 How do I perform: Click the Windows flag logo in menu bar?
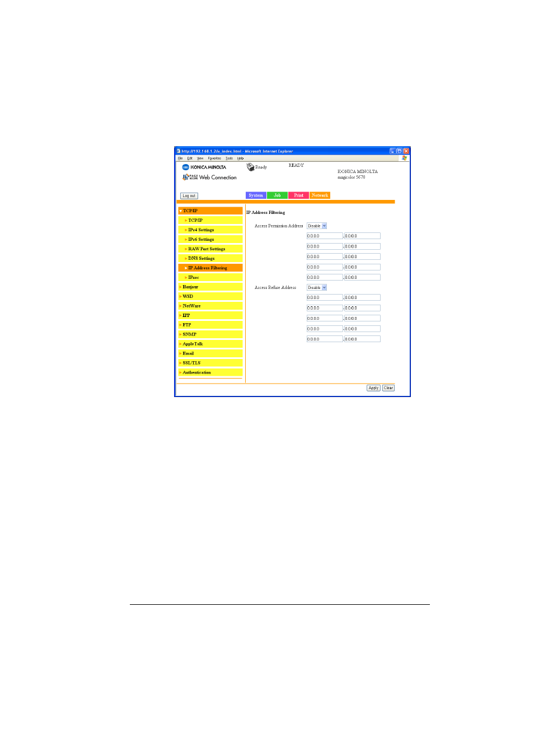tap(404, 158)
